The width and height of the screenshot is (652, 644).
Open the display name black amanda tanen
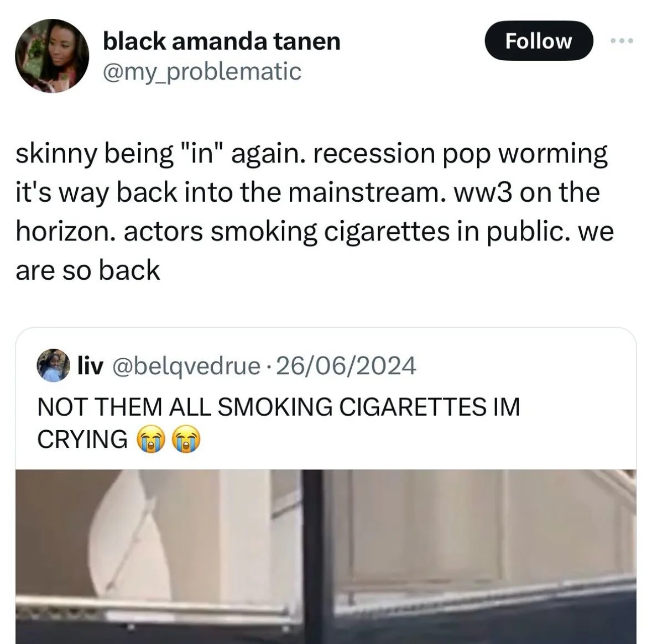pyautogui.click(x=222, y=41)
